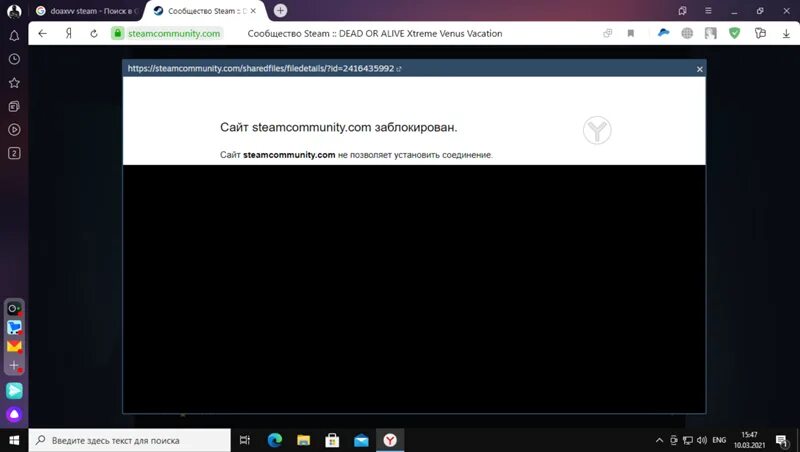Open volume control in system tray

click(702, 440)
